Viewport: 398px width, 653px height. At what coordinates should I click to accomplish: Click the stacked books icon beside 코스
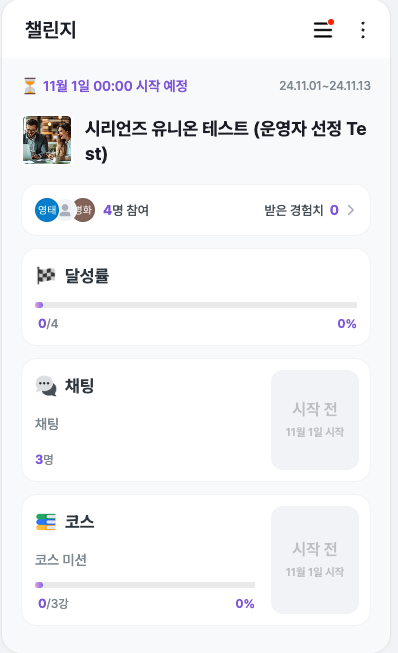(46, 522)
